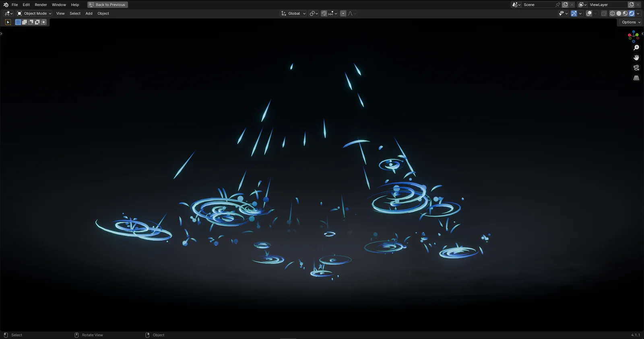The width and height of the screenshot is (644, 339).
Task: Edit the ViewLayer name field
Action: (x=608, y=5)
